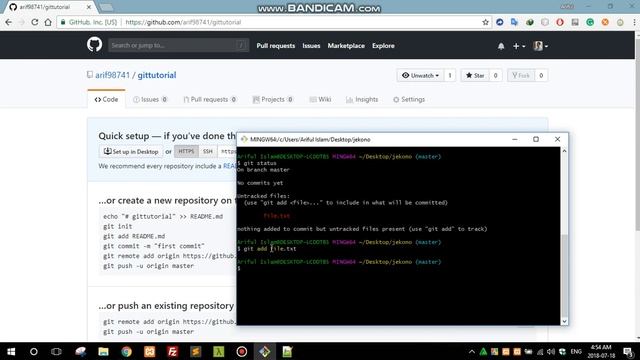640x360 pixels.
Task: Click the volume tray icon
Action: [551, 351]
